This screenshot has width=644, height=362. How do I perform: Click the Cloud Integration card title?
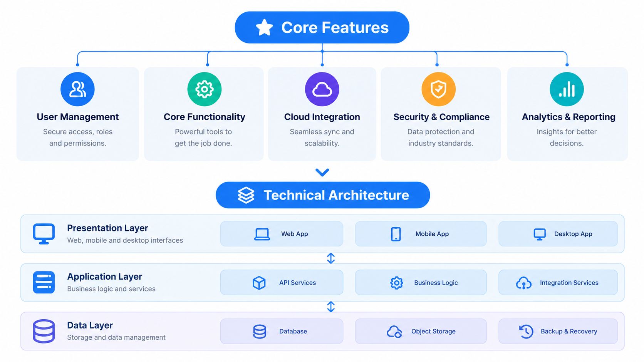322,117
